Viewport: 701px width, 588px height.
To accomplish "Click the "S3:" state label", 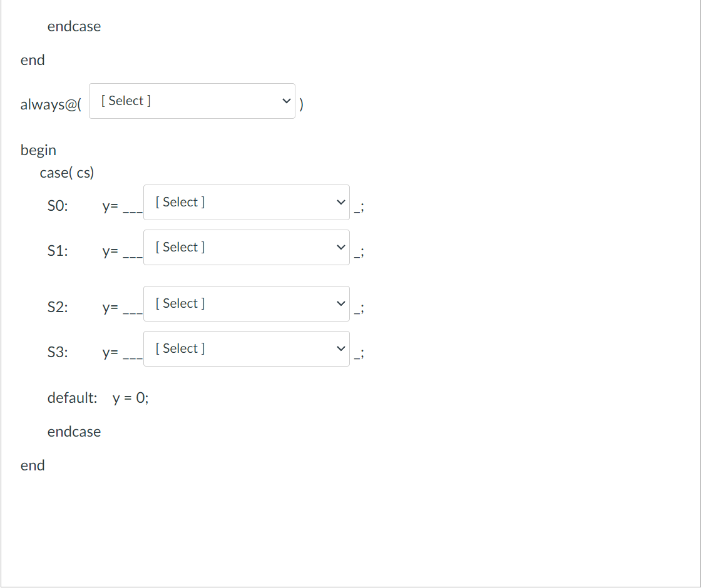I will coord(58,353).
